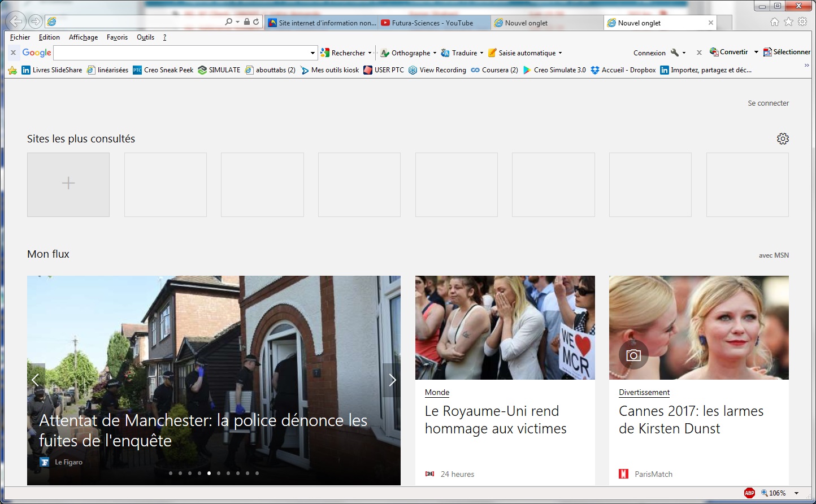This screenshot has height=504, width=816.
Task: Open the crowd photo above the Monde story
Action: pyautogui.click(x=505, y=328)
